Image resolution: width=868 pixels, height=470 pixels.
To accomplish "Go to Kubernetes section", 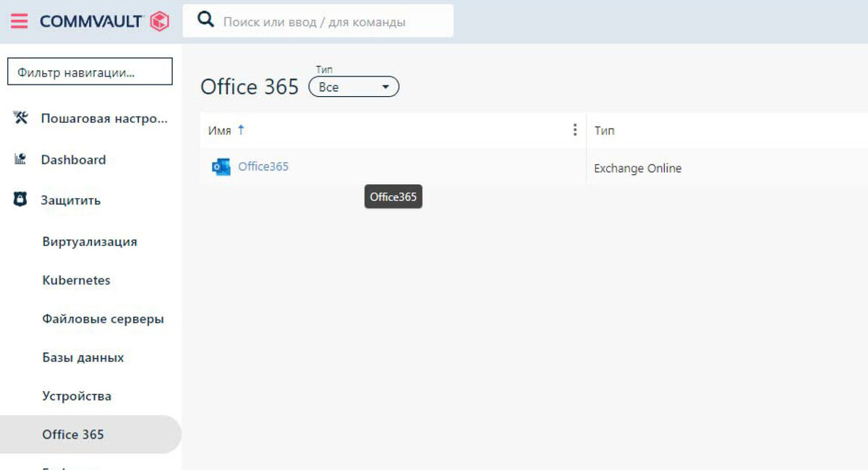I will pyautogui.click(x=76, y=281).
